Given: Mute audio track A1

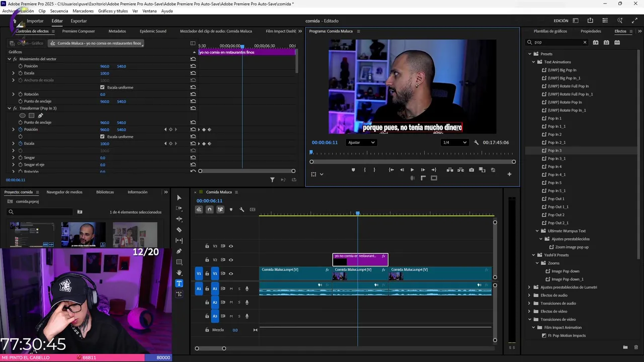Looking at the screenshot, I should [x=231, y=289].
